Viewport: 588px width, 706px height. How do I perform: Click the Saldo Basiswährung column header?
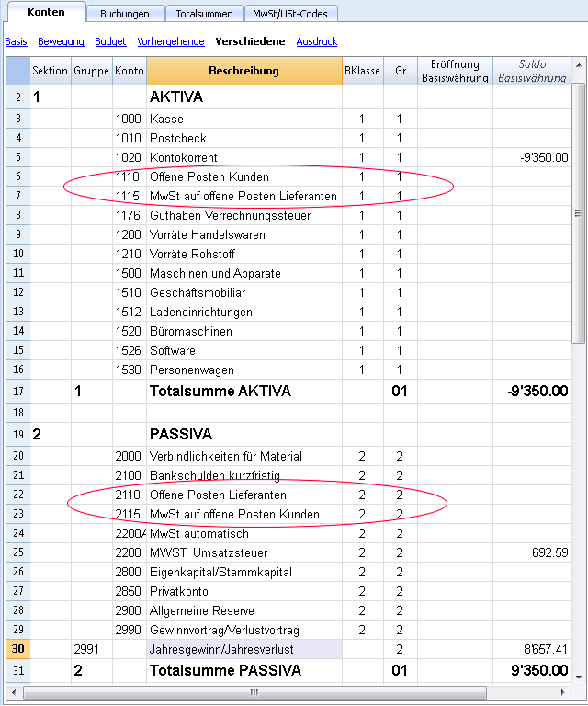pyautogui.click(x=532, y=71)
